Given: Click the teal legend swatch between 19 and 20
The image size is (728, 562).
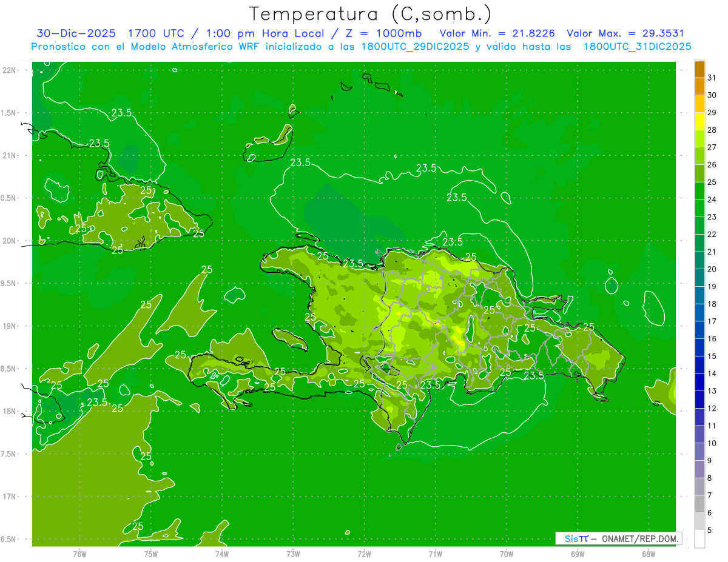Looking at the screenshot, I should pos(699,278).
